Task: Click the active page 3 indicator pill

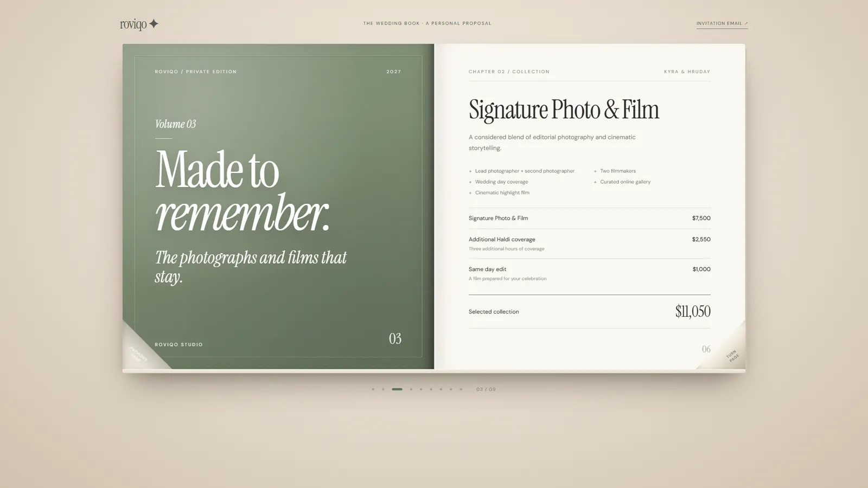Action: 397,389
